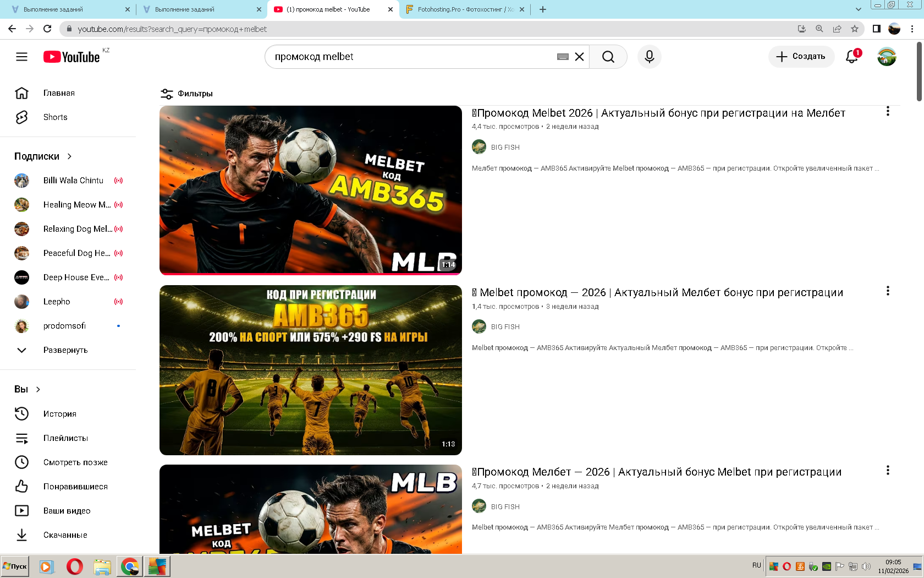Play the third video thumbnail with MLB logo
Viewport: 924px width, 578px height.
pos(311,509)
